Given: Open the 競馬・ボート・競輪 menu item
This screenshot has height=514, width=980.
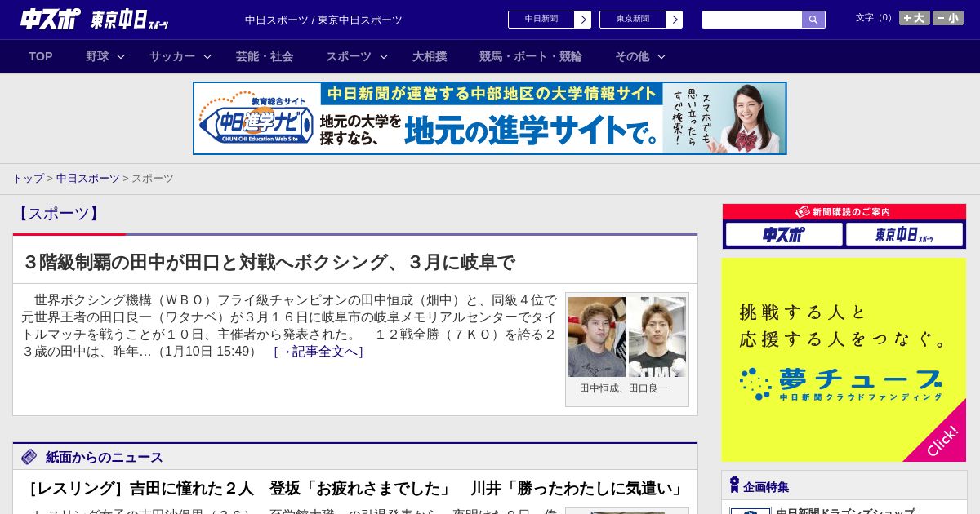Looking at the screenshot, I should point(531,56).
